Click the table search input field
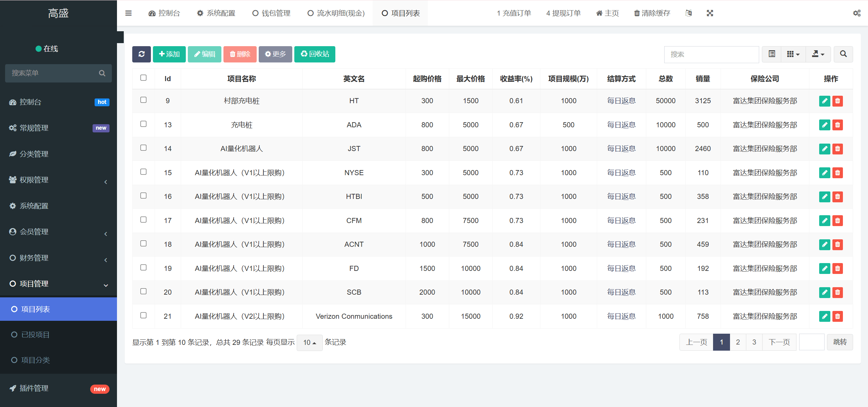Viewport: 868px width, 407px height. [711, 54]
